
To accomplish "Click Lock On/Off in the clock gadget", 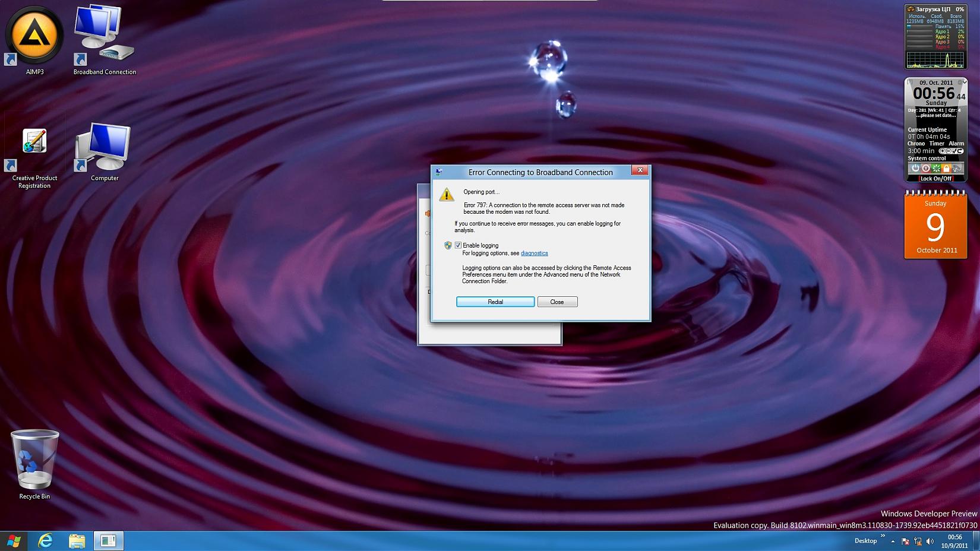I will coord(935,179).
